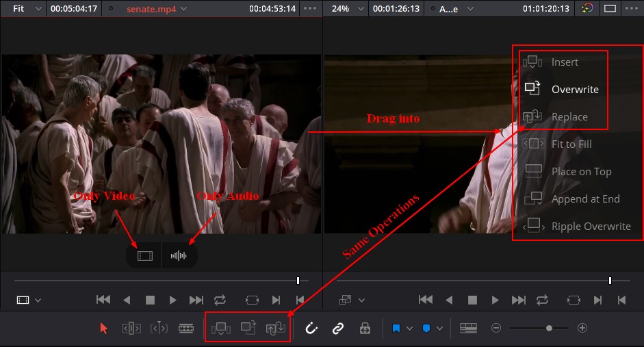This screenshot has width=644, height=347.
Task: Click the timeline zoom slider handle
Action: tap(549, 329)
